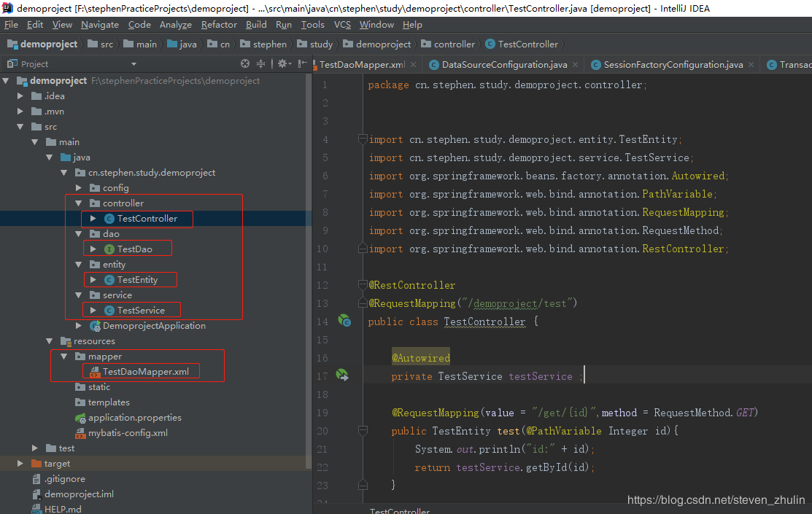Open the settings gear dropdown in Project toolbar
This screenshot has width=812, height=514.
point(283,63)
